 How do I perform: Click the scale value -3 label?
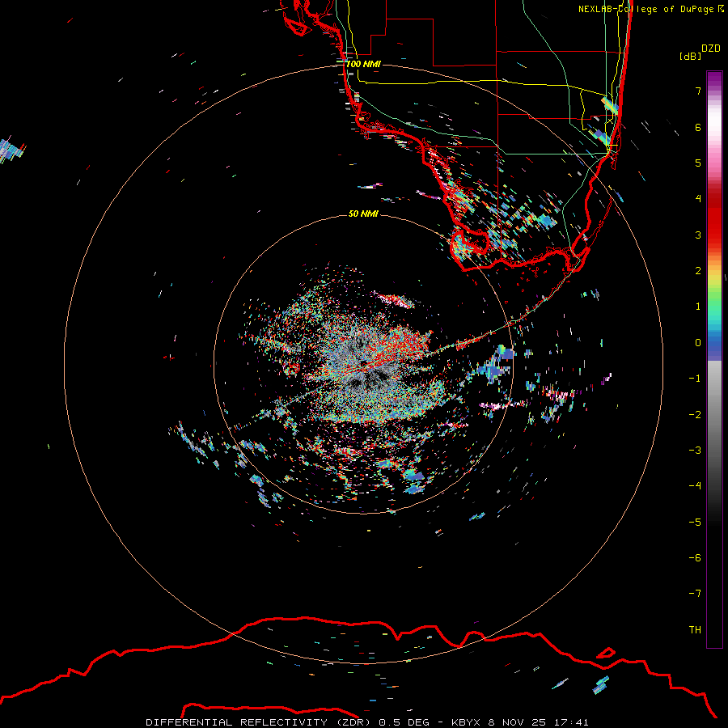click(695, 451)
